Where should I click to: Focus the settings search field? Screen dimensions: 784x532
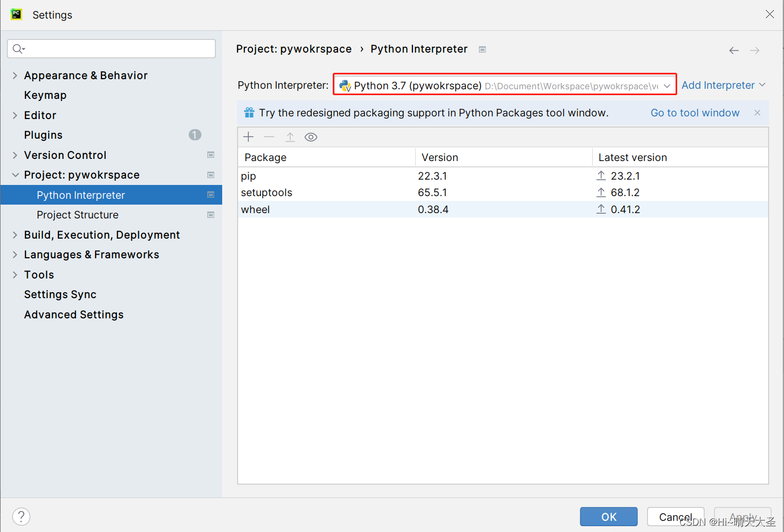(x=111, y=49)
